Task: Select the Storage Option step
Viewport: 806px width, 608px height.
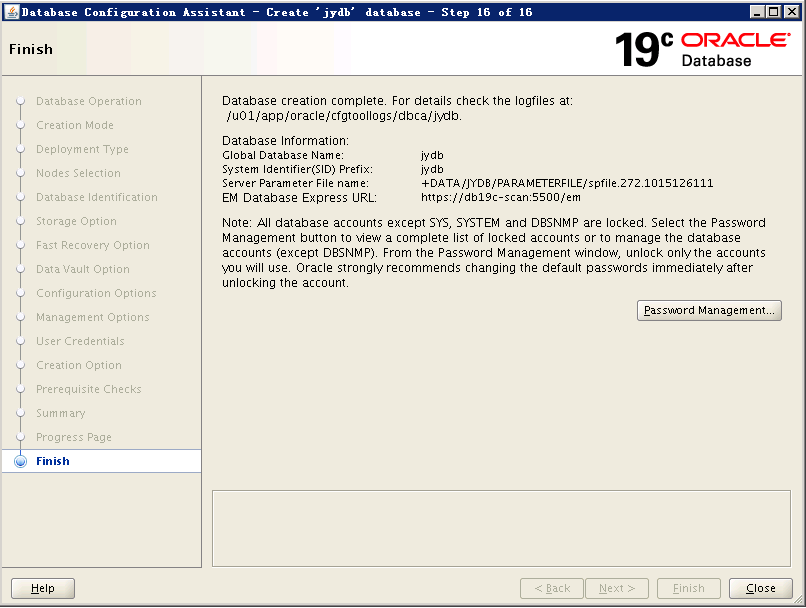Action: 76,221
